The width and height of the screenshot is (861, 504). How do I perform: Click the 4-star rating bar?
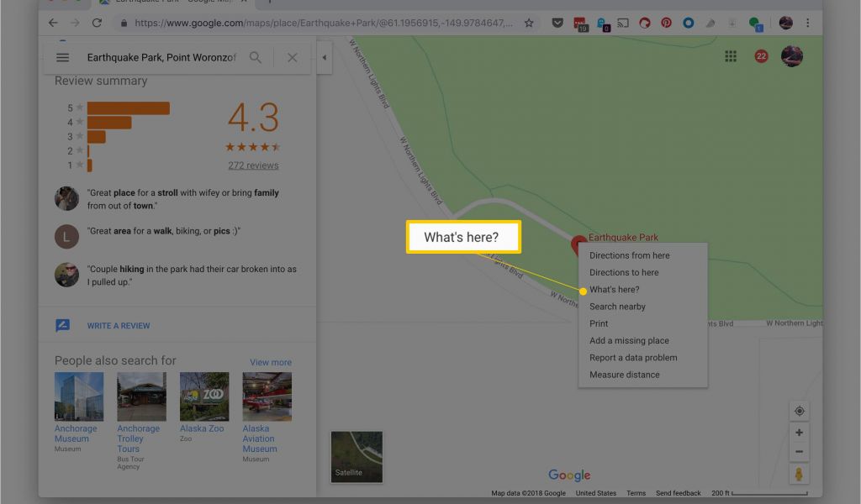(x=109, y=123)
